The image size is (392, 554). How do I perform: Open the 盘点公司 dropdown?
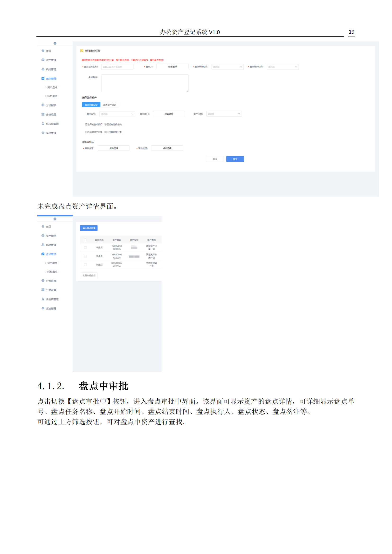(x=117, y=114)
